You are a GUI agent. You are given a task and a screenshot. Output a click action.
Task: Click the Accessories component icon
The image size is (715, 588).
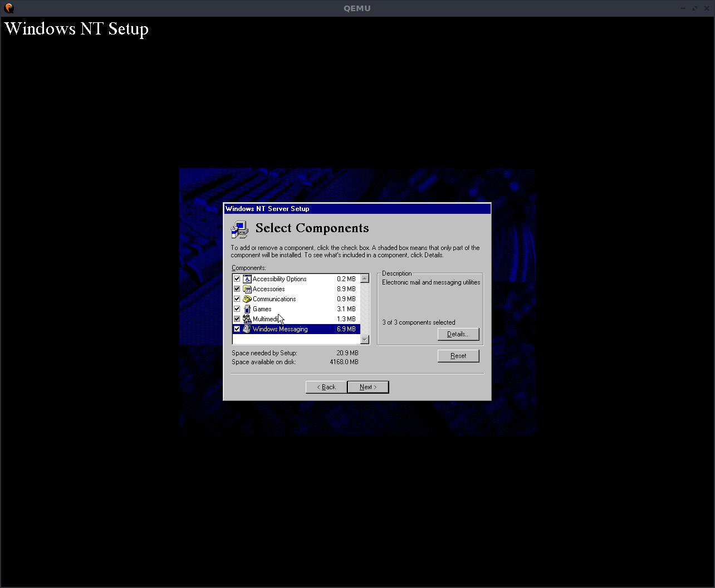pyautogui.click(x=247, y=289)
